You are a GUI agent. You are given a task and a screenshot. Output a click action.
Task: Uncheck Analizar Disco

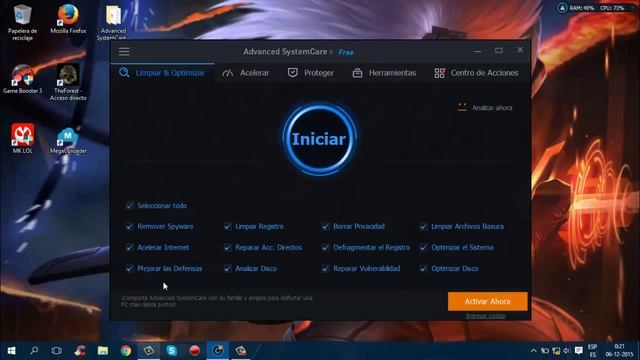tap(227, 269)
